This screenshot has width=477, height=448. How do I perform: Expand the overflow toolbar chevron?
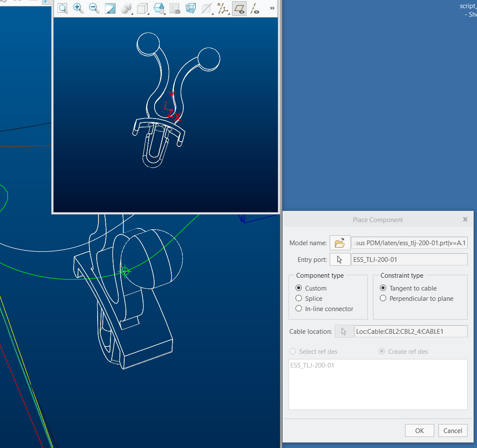[271, 7]
